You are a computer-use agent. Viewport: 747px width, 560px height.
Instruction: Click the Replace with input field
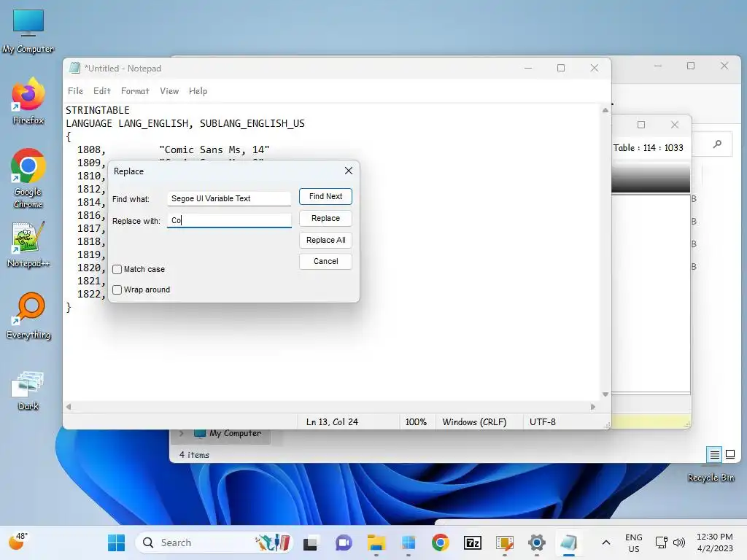coord(228,220)
